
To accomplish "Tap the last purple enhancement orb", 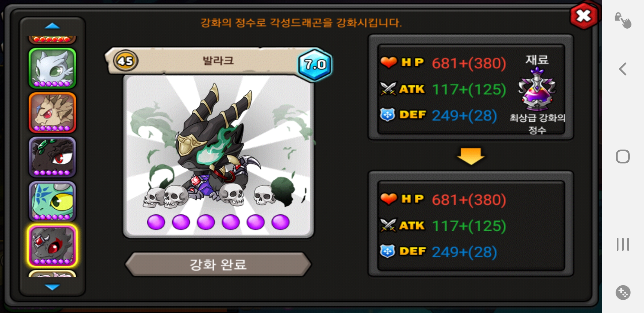I will (x=281, y=222).
